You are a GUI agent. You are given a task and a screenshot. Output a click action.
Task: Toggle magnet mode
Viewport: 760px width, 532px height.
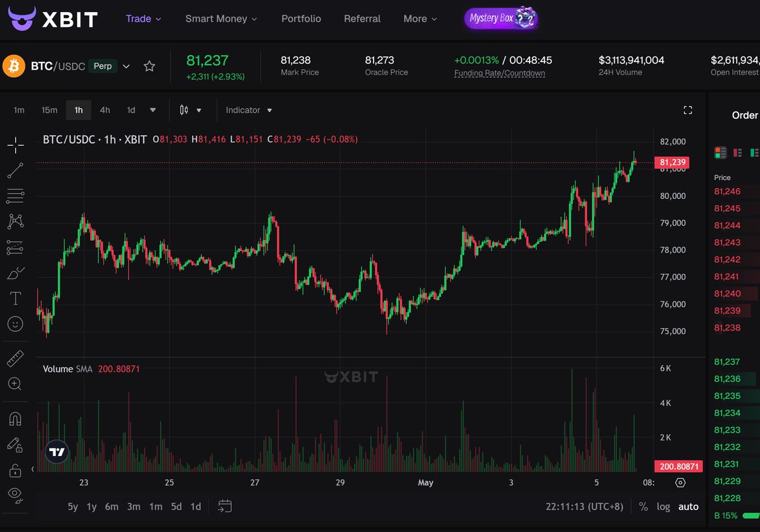pyautogui.click(x=16, y=419)
